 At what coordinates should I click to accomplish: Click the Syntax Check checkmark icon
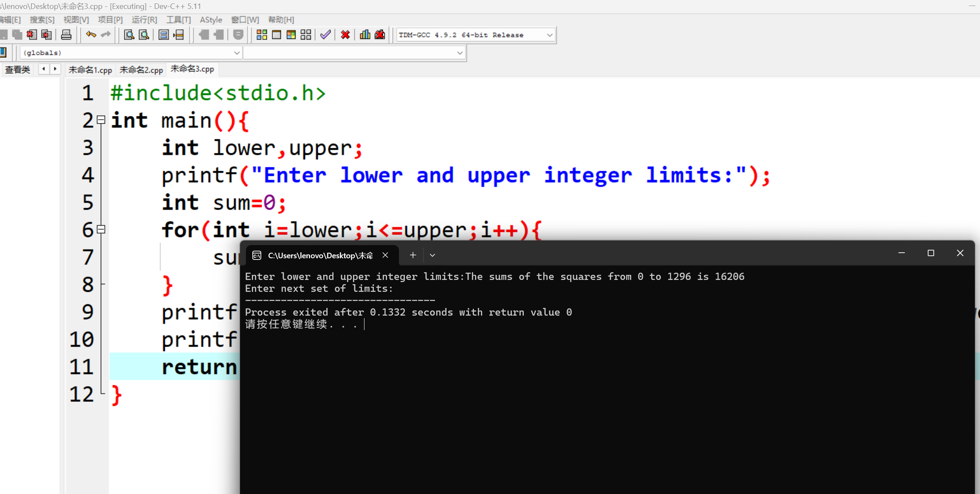325,35
